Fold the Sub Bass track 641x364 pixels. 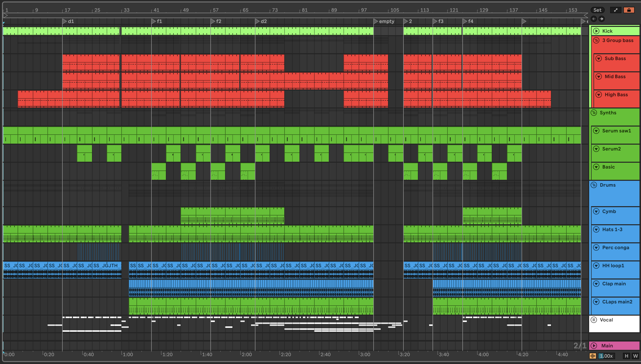coord(598,58)
